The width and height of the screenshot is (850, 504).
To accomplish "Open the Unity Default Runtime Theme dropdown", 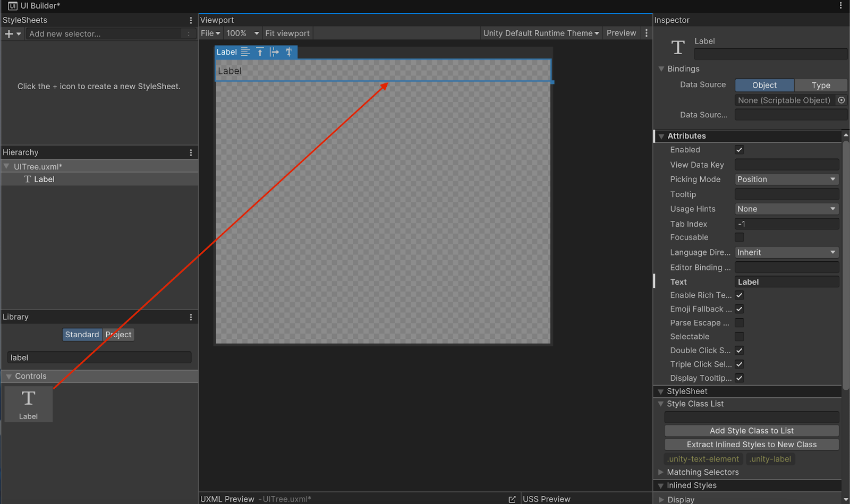I will [540, 33].
